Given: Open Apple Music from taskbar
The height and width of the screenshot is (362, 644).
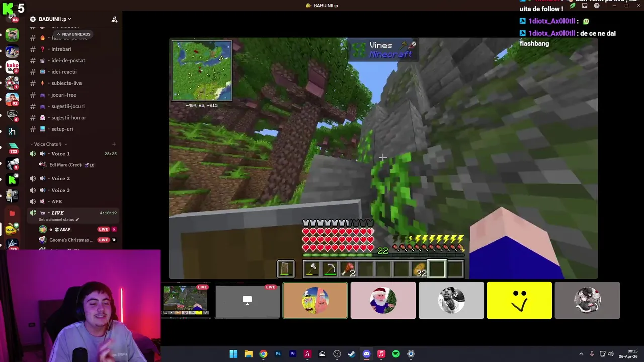Looking at the screenshot, I should (x=381, y=354).
